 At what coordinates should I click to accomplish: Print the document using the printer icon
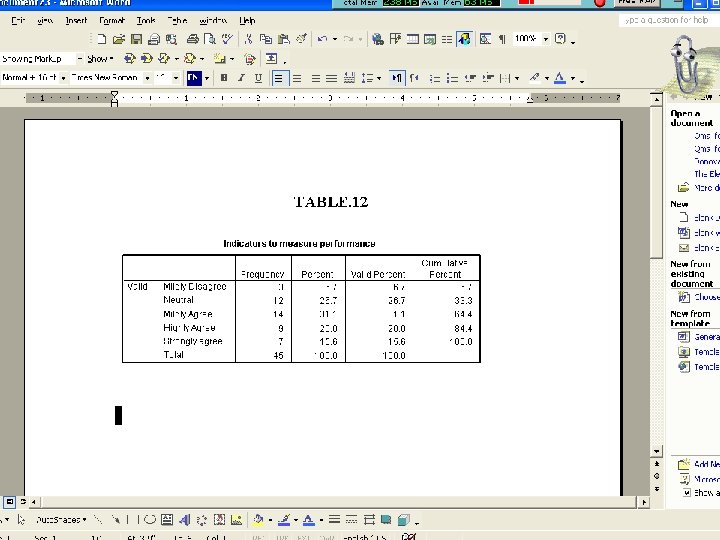192,39
